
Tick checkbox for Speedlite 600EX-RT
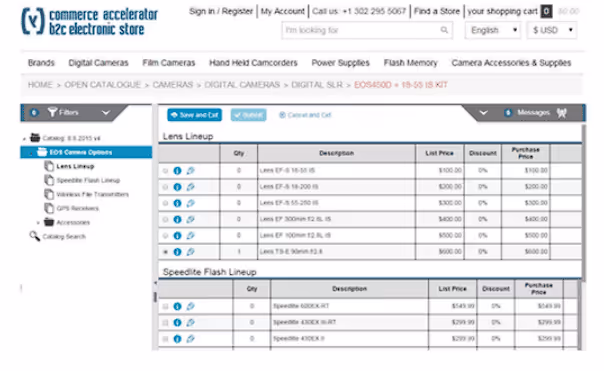[x=165, y=306]
